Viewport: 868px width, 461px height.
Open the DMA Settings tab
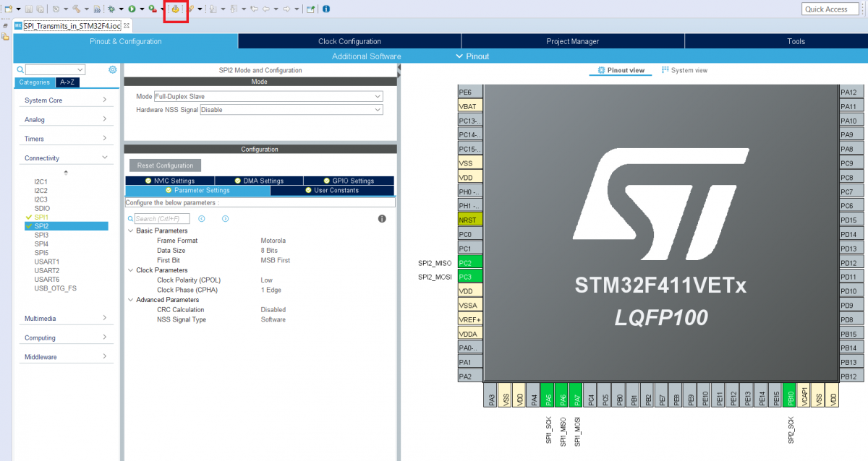[259, 181]
